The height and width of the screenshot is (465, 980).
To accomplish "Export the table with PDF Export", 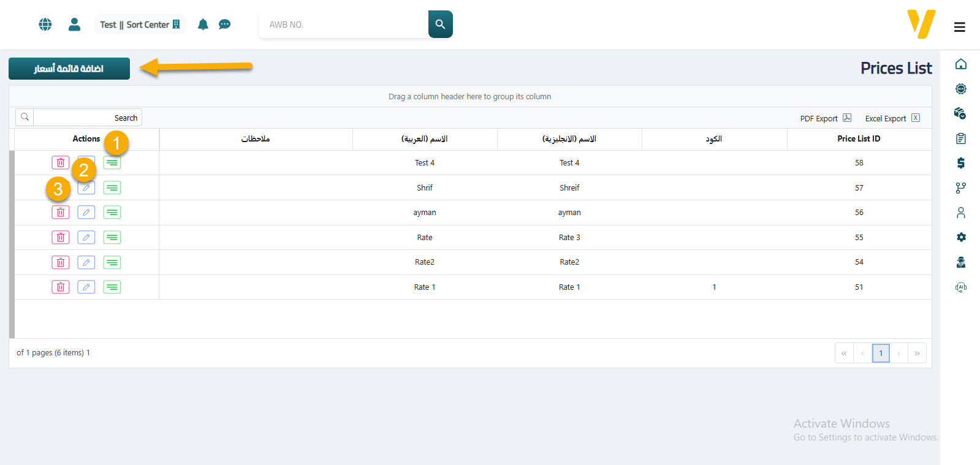I will [x=826, y=118].
